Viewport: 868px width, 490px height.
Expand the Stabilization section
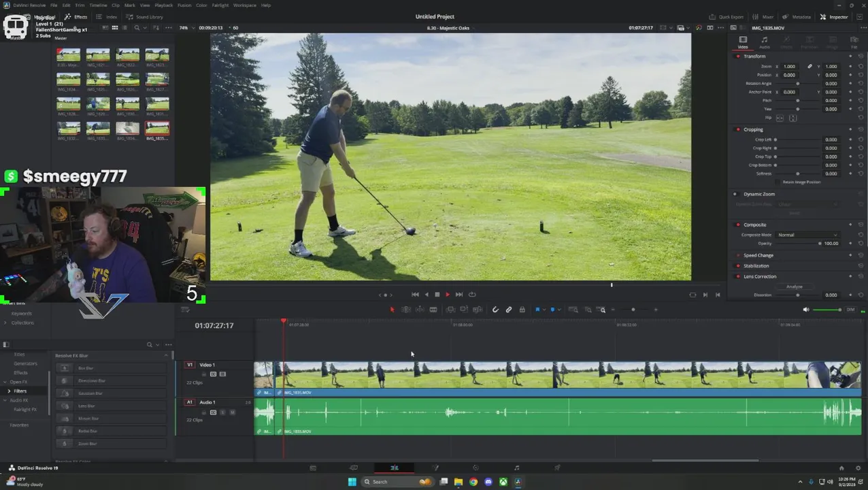pyautogui.click(x=756, y=266)
